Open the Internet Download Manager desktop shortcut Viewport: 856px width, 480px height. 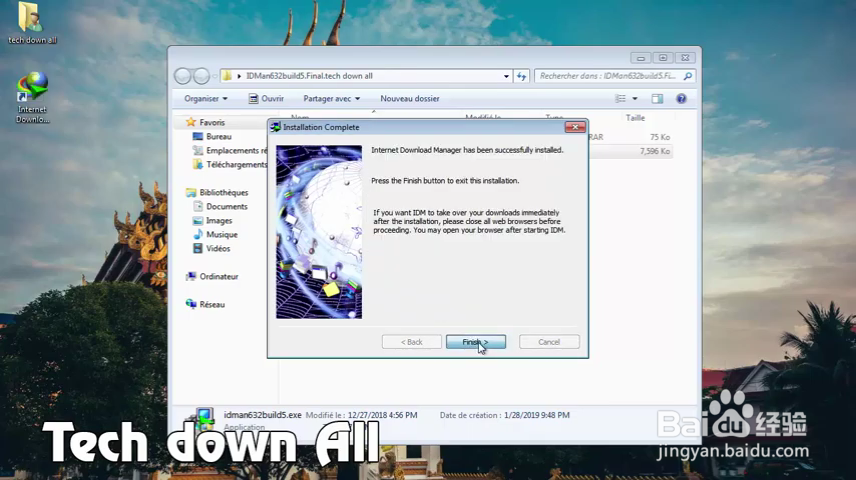pyautogui.click(x=32, y=98)
